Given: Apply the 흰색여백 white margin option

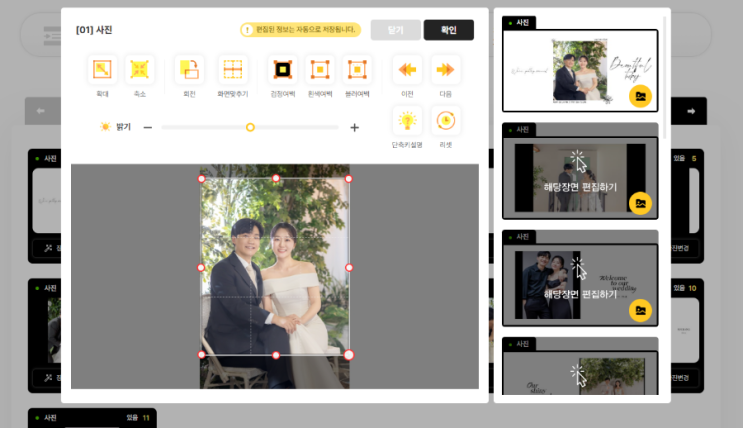Looking at the screenshot, I should pos(320,70).
